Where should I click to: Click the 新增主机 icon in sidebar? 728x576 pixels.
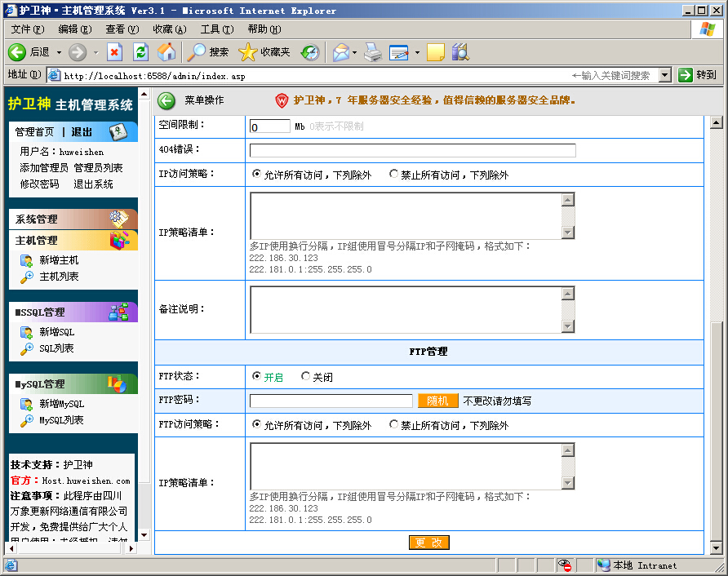[26, 260]
